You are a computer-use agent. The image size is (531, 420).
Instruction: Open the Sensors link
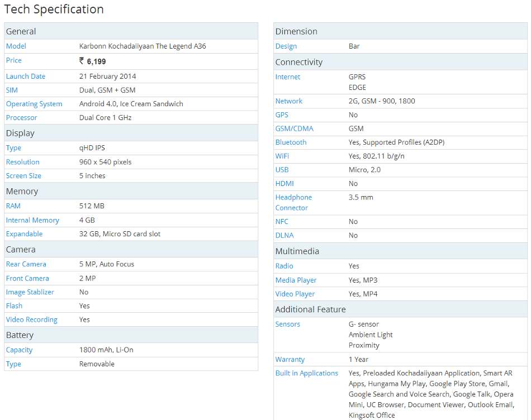point(288,324)
